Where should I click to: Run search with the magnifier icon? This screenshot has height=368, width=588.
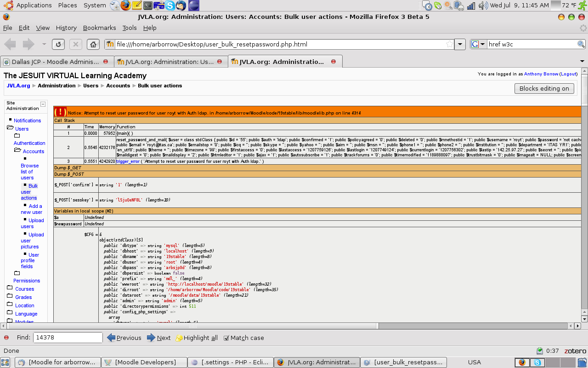[581, 44]
